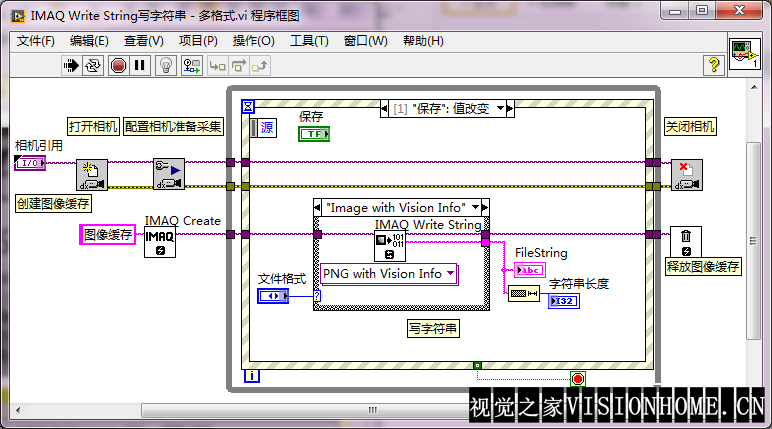Open the 文件(F) menu

click(35, 41)
